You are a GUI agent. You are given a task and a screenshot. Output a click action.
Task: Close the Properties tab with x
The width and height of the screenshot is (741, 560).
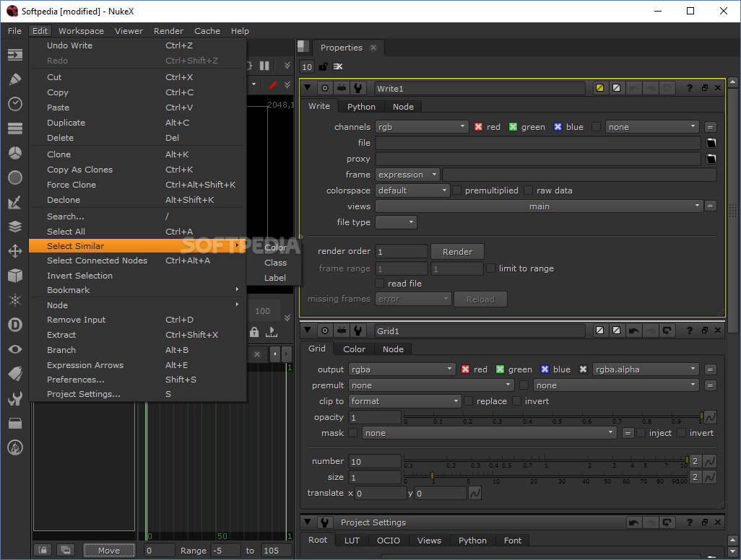(x=373, y=48)
